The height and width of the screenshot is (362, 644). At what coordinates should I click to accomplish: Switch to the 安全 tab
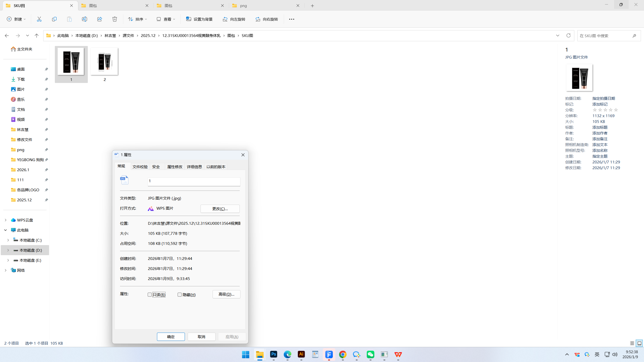pos(156,167)
